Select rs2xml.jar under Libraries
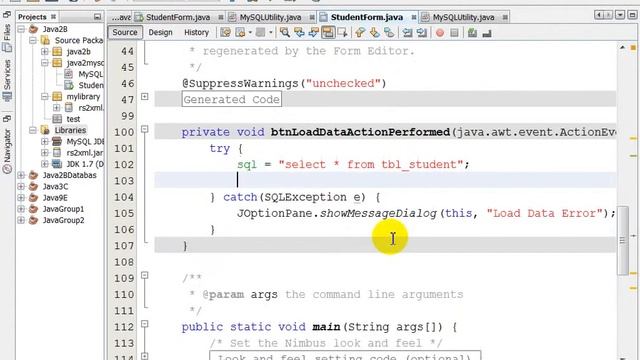 coord(84,153)
